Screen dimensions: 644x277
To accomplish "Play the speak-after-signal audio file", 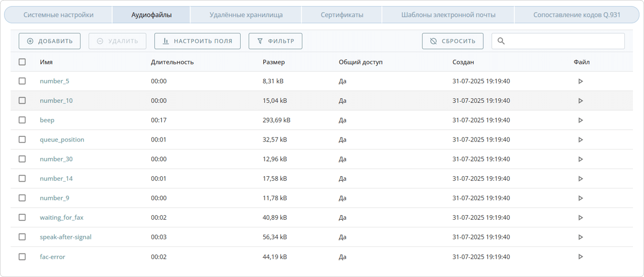I will (580, 237).
